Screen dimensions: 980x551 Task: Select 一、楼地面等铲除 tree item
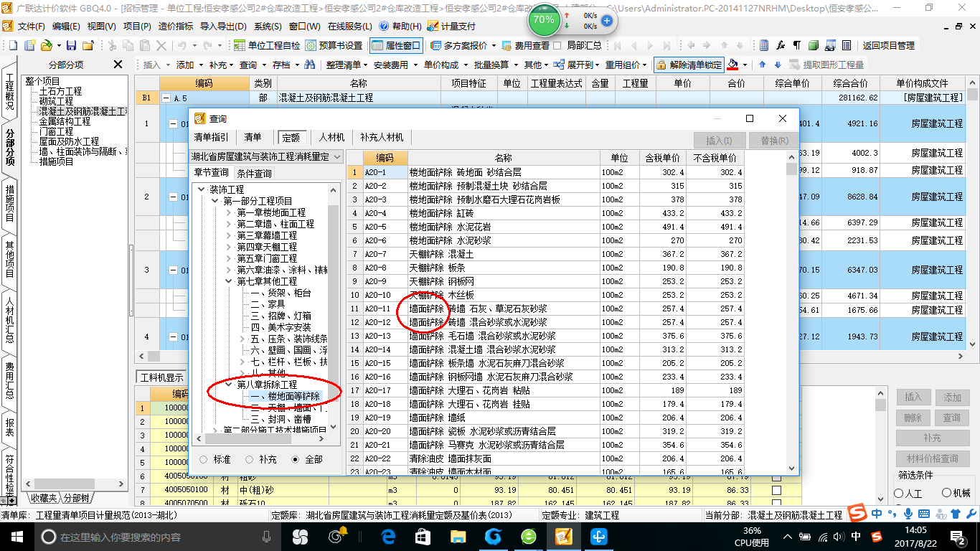(285, 396)
